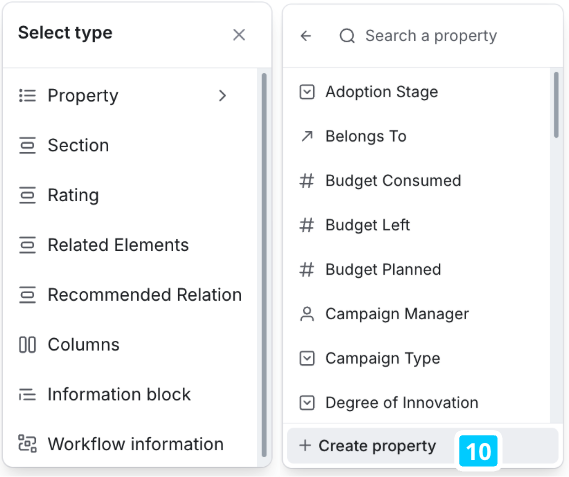This screenshot has height=477, width=569.
Task: Click the plus icon beside Create property
Action: point(305,445)
